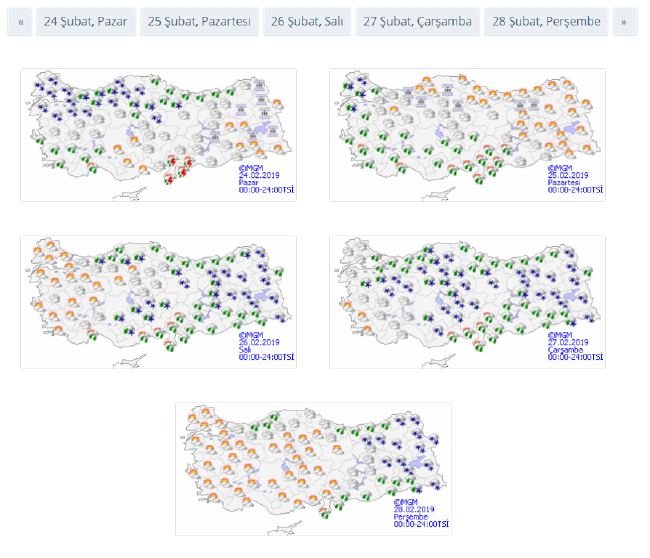Open the 26 Şubat, Salı tab

[x=307, y=21]
